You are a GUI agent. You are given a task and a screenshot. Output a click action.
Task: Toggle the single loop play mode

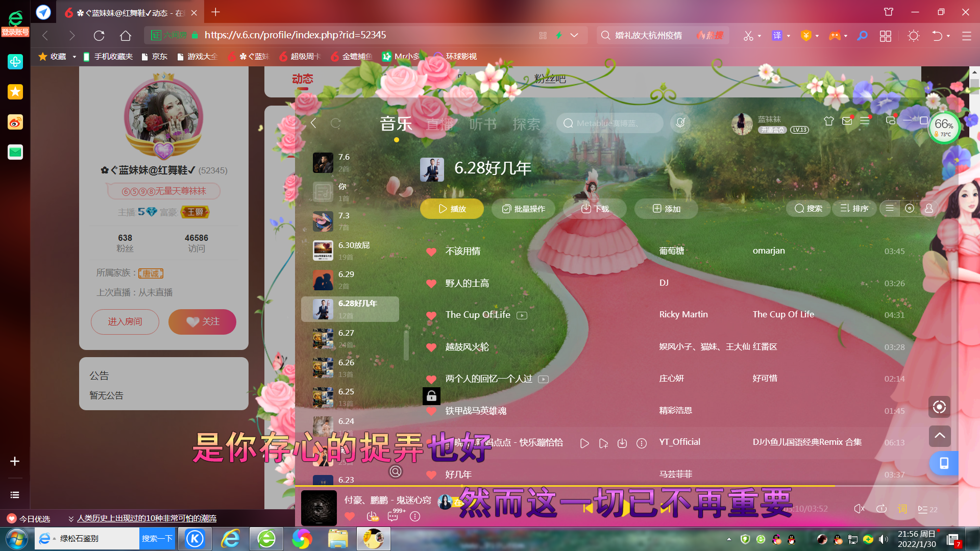click(x=881, y=509)
